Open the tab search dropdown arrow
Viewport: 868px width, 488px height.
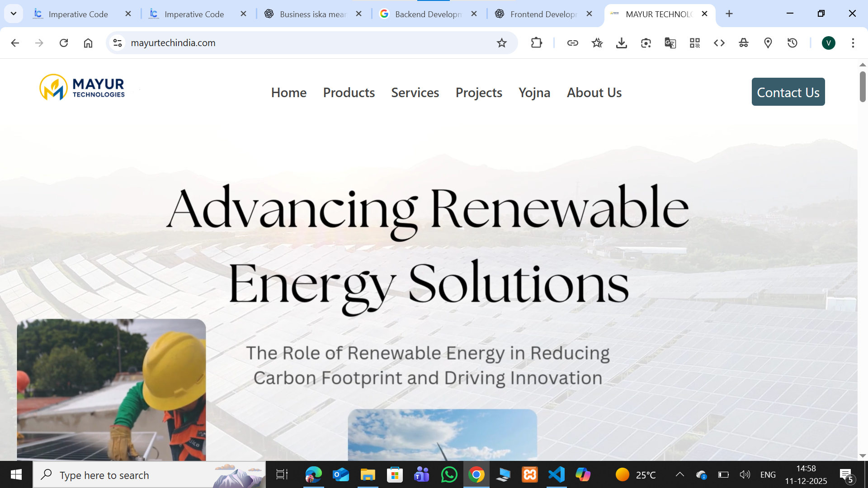13,14
